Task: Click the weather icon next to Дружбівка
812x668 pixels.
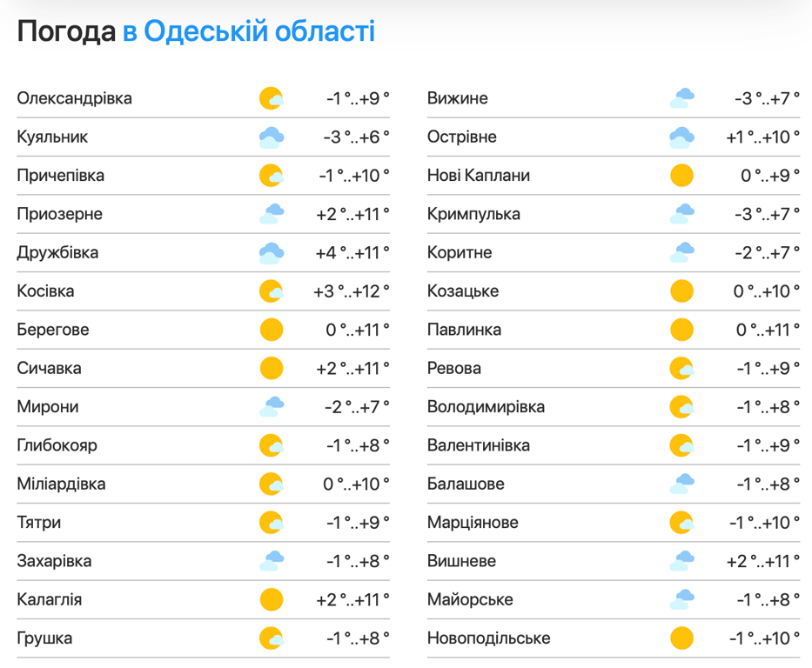Action: tap(272, 253)
